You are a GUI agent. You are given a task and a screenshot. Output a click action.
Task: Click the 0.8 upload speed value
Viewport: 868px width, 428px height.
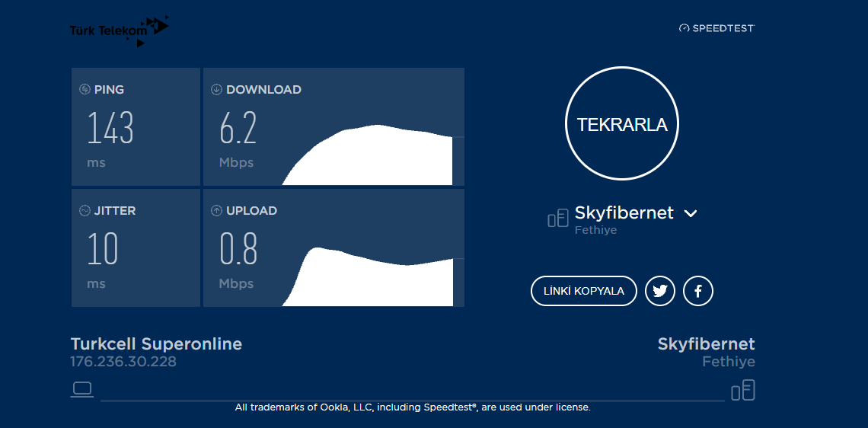click(x=238, y=248)
